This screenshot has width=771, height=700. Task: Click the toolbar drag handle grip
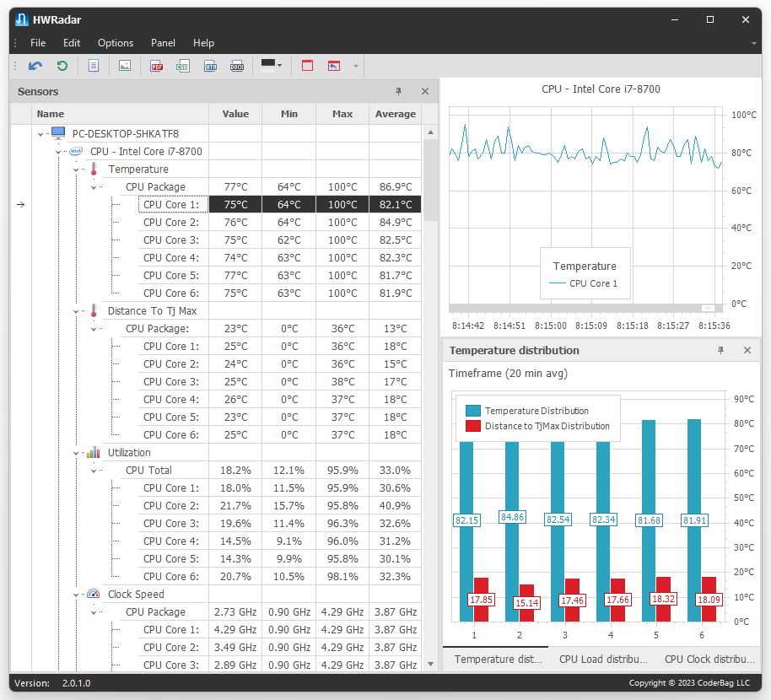tap(15, 66)
